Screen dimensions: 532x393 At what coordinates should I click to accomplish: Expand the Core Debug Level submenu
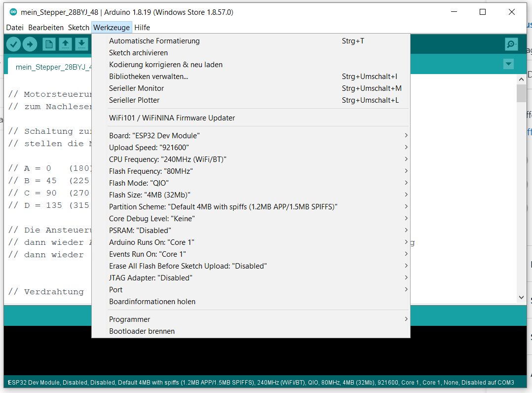251,219
